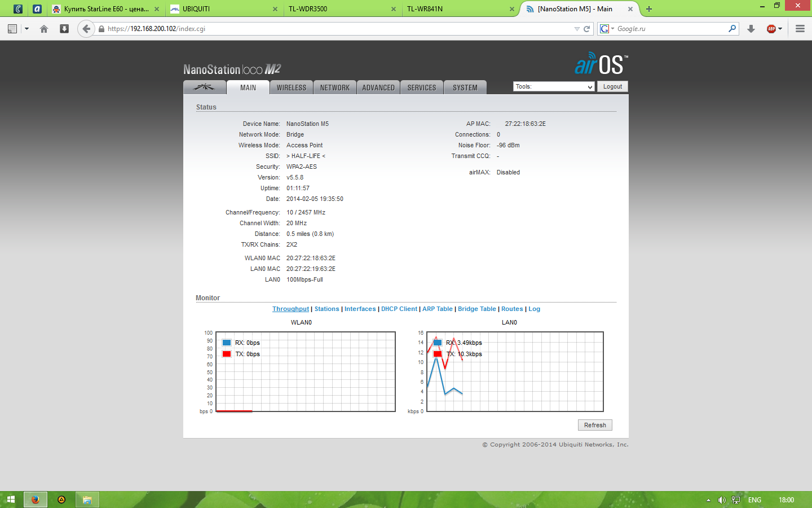Open the Firefox hamburger menu
This screenshot has width=812, height=508.
coord(800,29)
